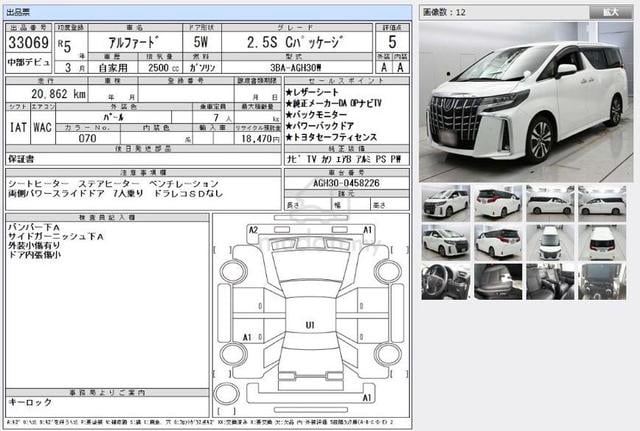640x431 pixels.
Task: Select lot number 33069
Action: [29, 42]
